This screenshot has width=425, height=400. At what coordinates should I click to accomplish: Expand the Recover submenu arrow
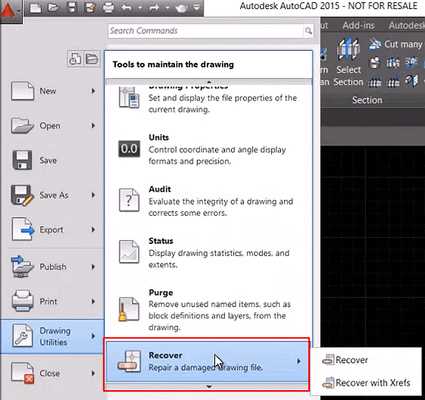[299, 361]
